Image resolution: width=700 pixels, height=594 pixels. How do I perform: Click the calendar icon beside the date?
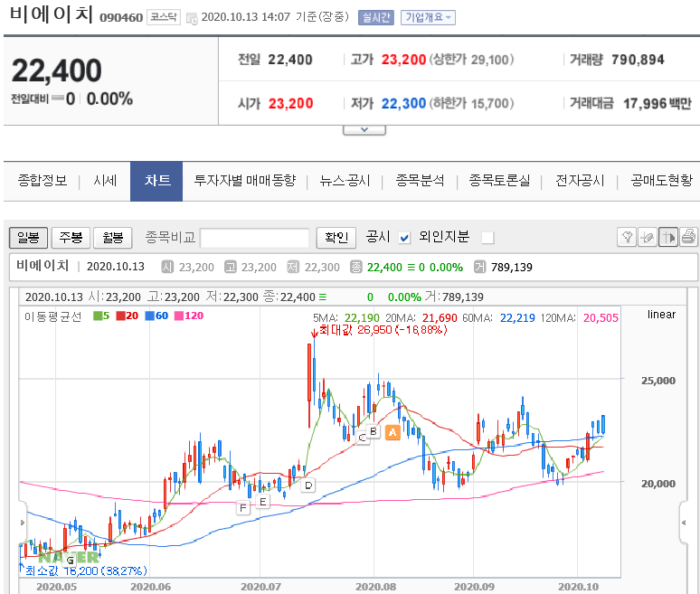(192, 18)
